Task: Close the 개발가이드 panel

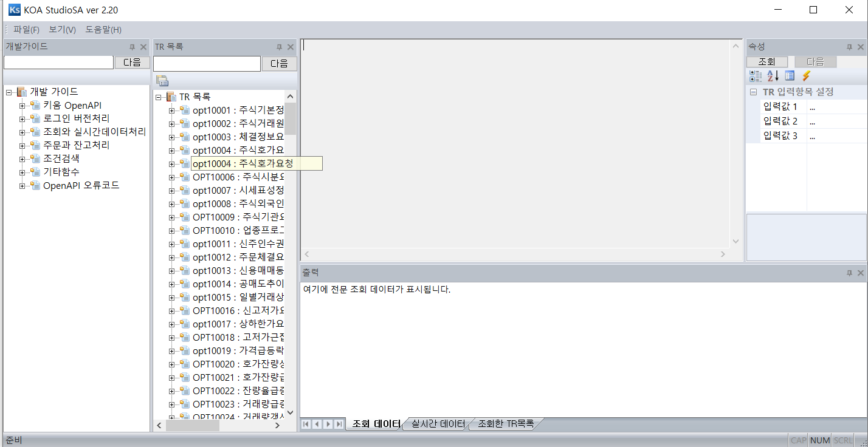Action: (143, 47)
